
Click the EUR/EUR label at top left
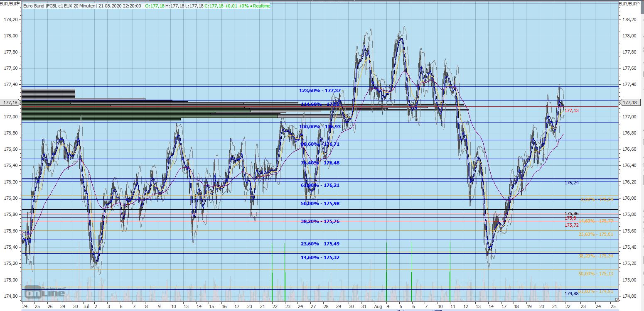(x=10, y=4)
